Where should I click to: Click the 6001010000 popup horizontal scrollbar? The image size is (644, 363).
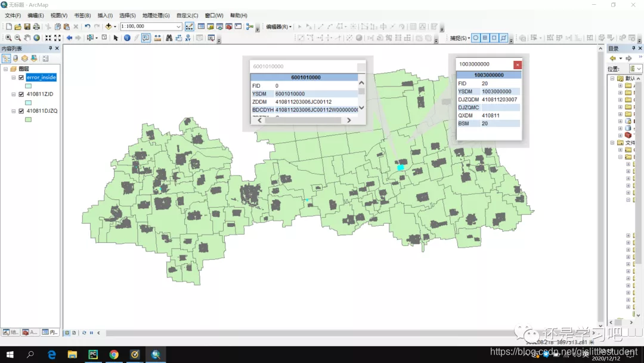(304, 121)
